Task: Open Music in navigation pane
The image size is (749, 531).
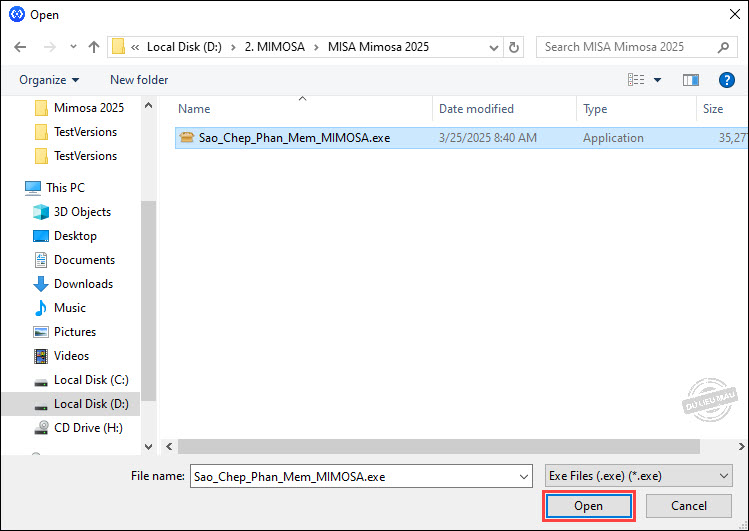Action: click(x=60, y=308)
